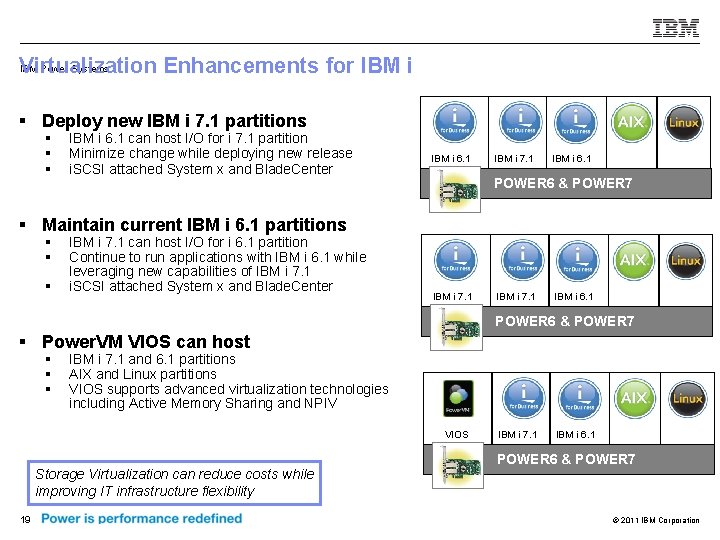The width and height of the screenshot is (720, 540).
Task: Click the '© 2011 IBM Corporation' copyright text
Action: tap(656, 520)
